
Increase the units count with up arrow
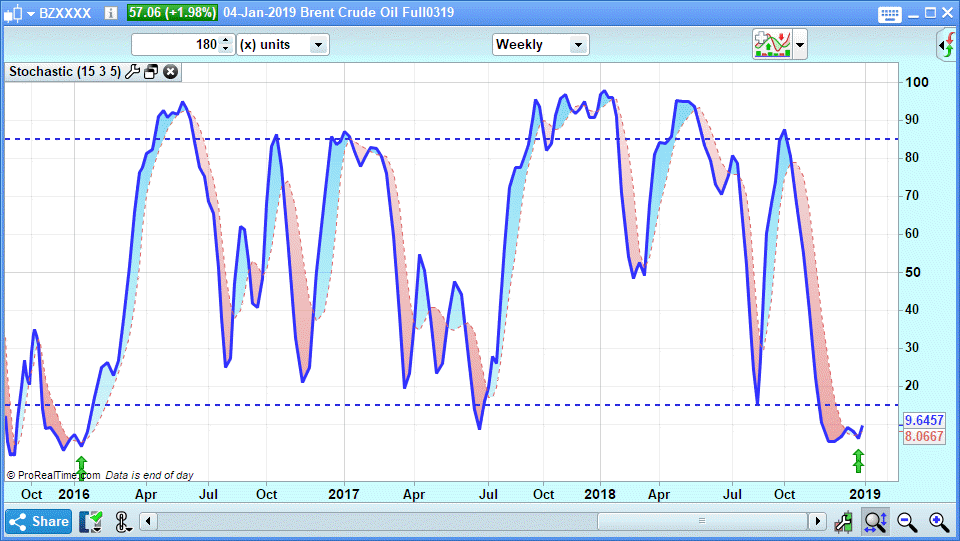[x=226, y=40]
